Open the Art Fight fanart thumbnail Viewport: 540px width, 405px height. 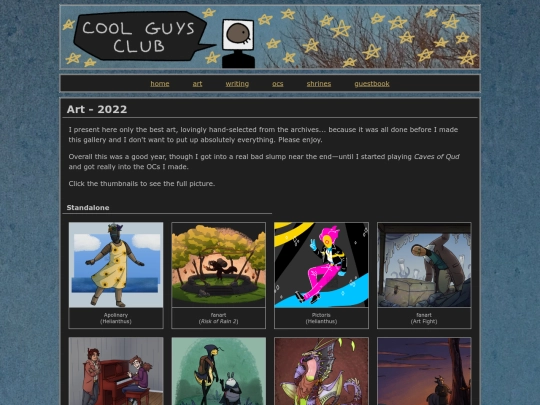424,265
